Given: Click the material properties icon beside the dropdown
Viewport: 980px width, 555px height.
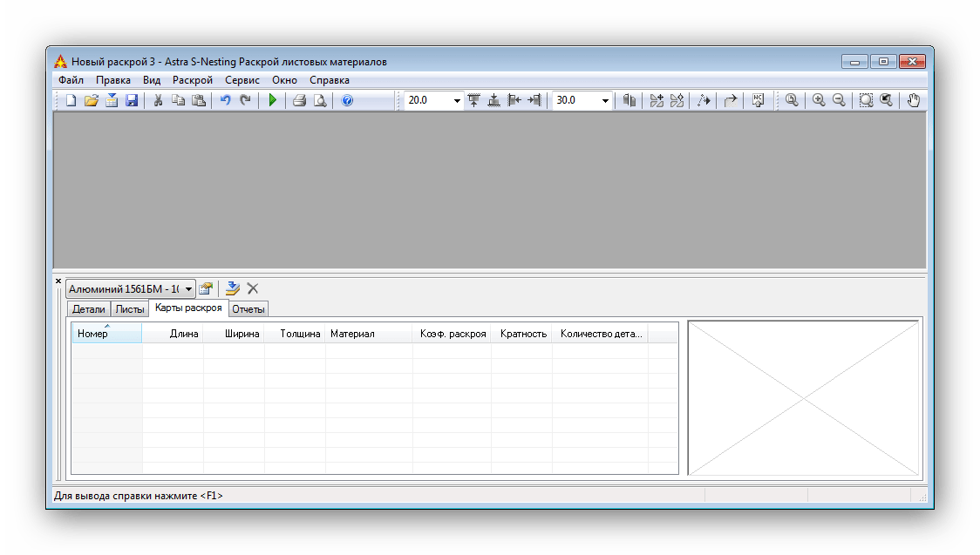Looking at the screenshot, I should pyautogui.click(x=206, y=288).
